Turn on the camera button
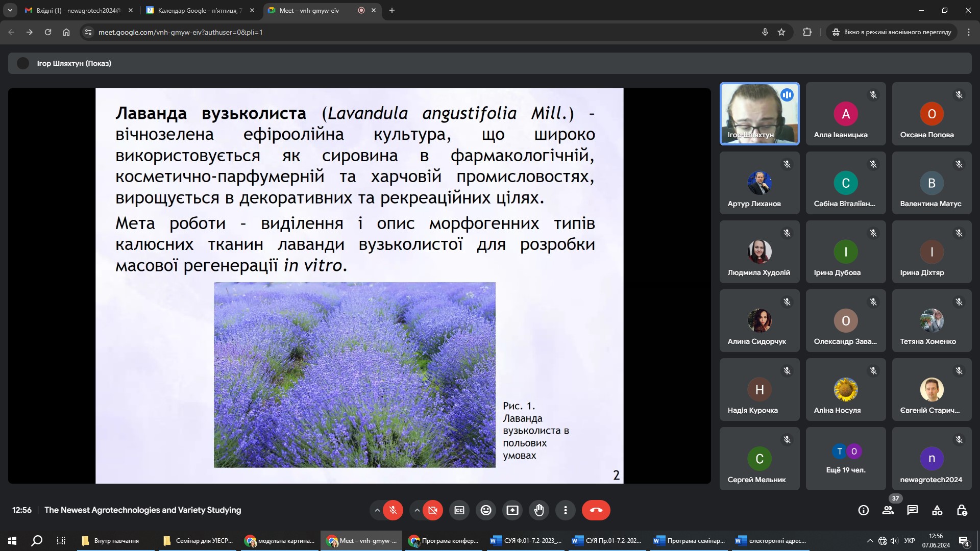This screenshot has width=980, height=551. pos(433,510)
